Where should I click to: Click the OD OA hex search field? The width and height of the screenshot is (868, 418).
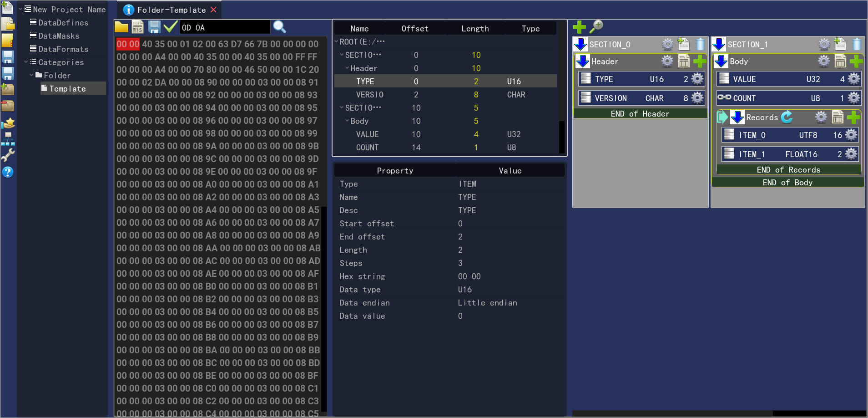pos(225,27)
